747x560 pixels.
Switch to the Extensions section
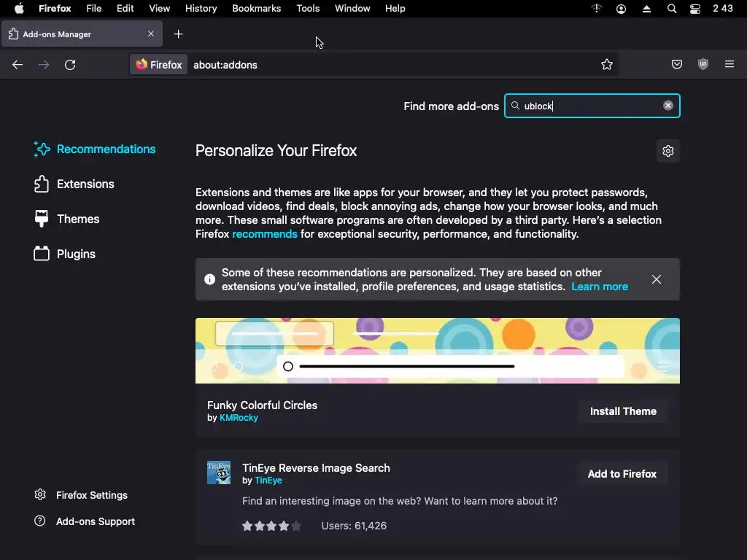point(85,184)
